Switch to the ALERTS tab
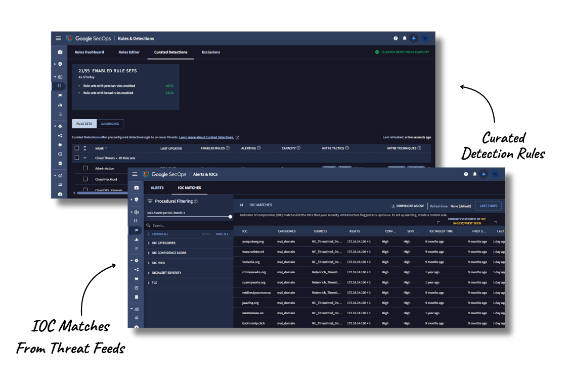The width and height of the screenshot is (569, 392). pyautogui.click(x=157, y=188)
